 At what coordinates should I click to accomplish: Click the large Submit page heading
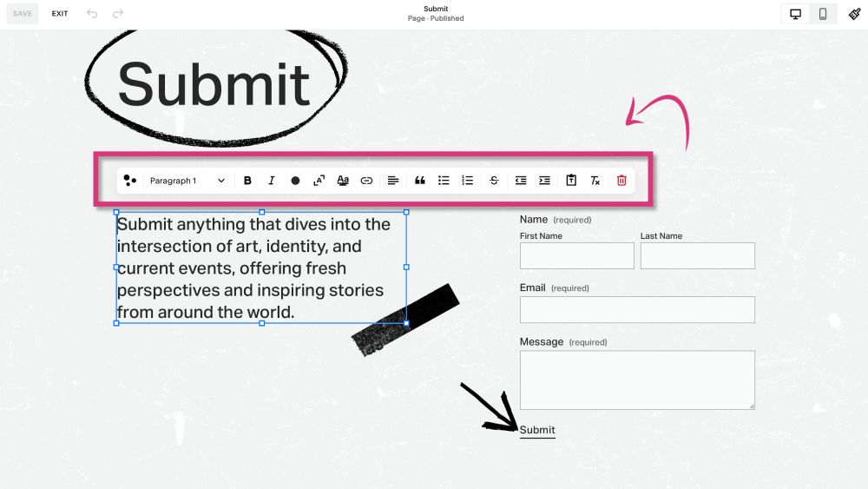click(214, 85)
